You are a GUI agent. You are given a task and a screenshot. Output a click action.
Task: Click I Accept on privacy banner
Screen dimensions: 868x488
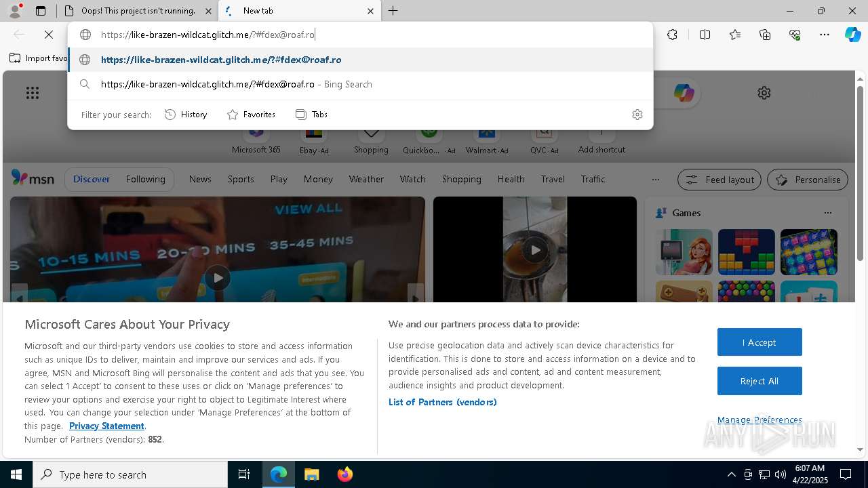pos(759,342)
